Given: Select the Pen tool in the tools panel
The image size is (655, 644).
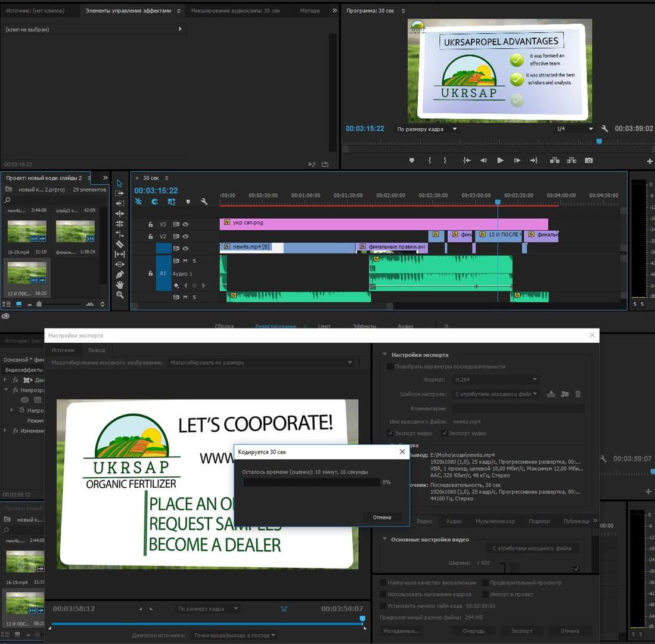Looking at the screenshot, I should click(120, 274).
